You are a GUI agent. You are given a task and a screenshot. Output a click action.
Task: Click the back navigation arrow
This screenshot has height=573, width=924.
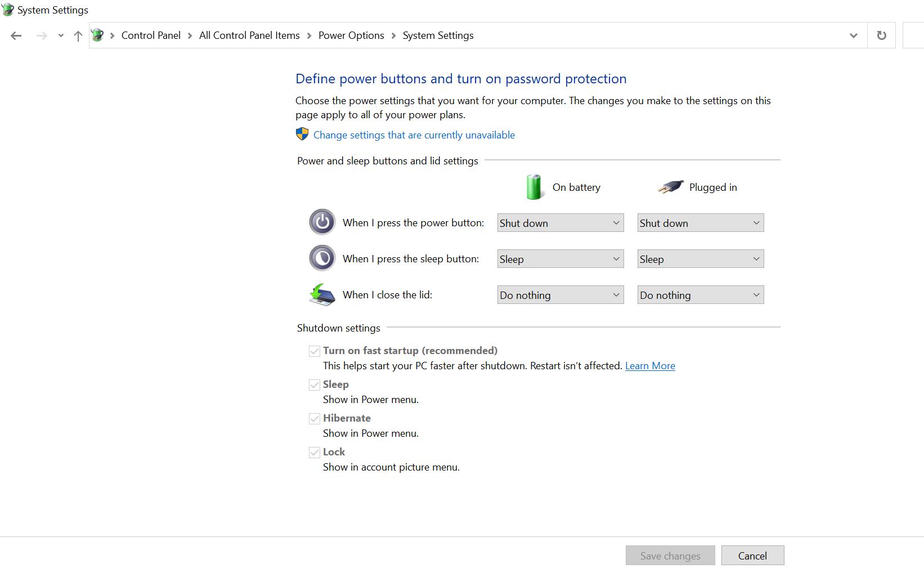tap(16, 35)
